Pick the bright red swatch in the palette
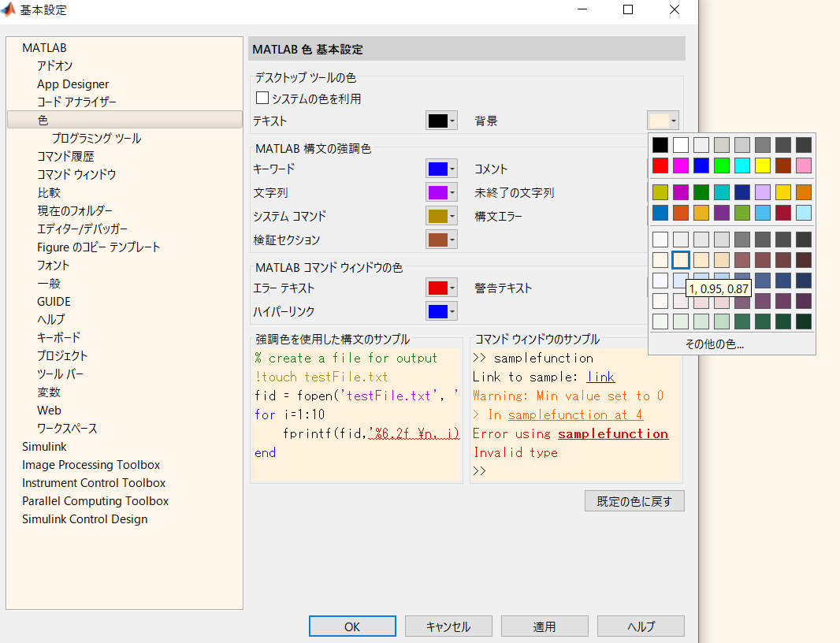 click(x=660, y=165)
